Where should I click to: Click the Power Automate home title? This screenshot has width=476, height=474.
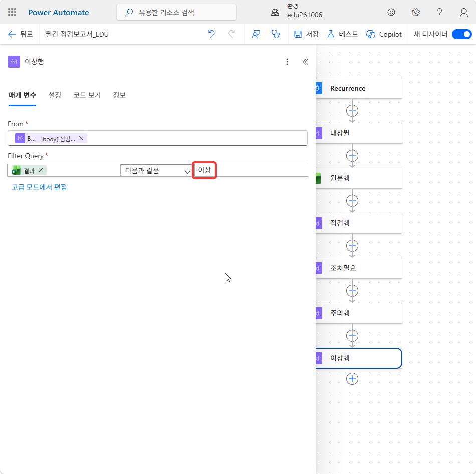coord(58,13)
